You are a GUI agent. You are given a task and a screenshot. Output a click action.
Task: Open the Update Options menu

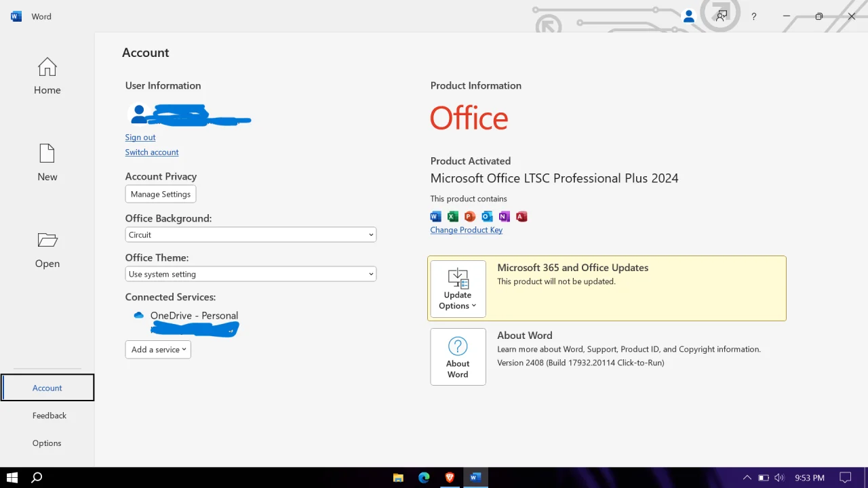tap(458, 289)
